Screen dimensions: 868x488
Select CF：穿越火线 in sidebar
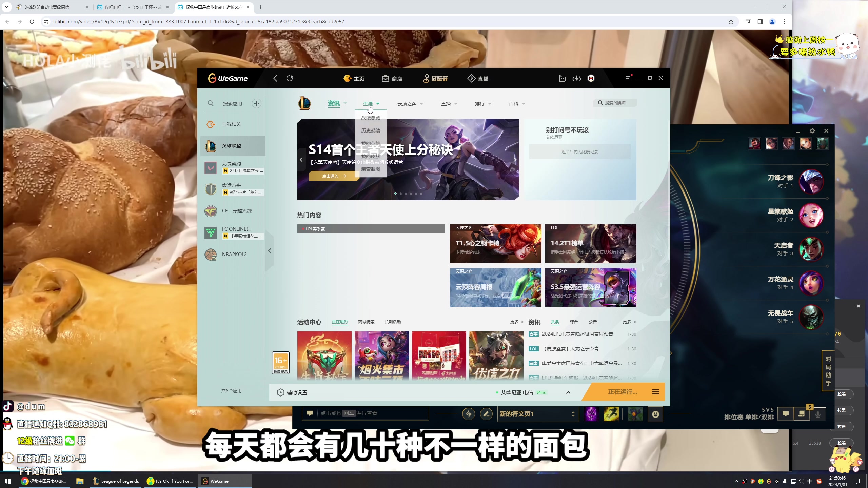[233, 211]
